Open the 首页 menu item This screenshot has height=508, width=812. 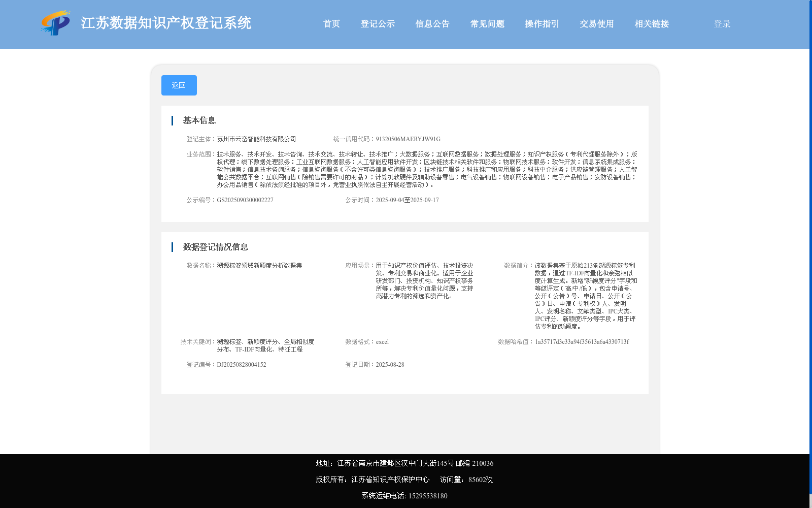pos(331,24)
